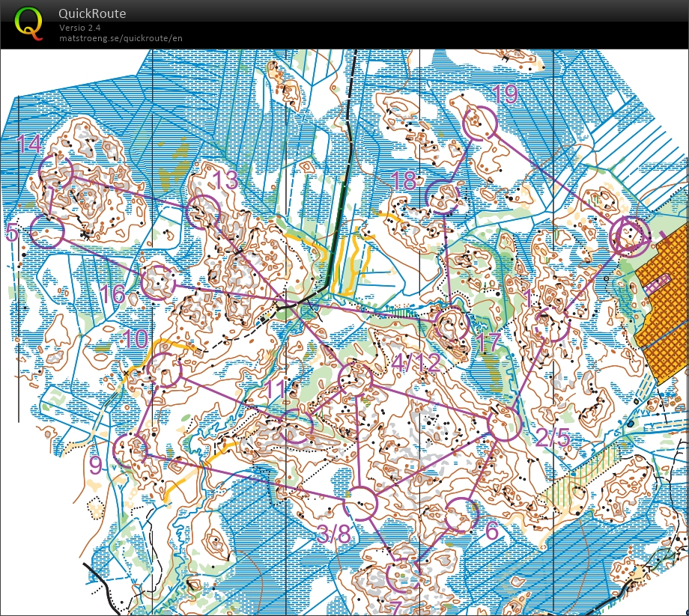
Task: Select control circle 1 on the course
Action: 553,325
